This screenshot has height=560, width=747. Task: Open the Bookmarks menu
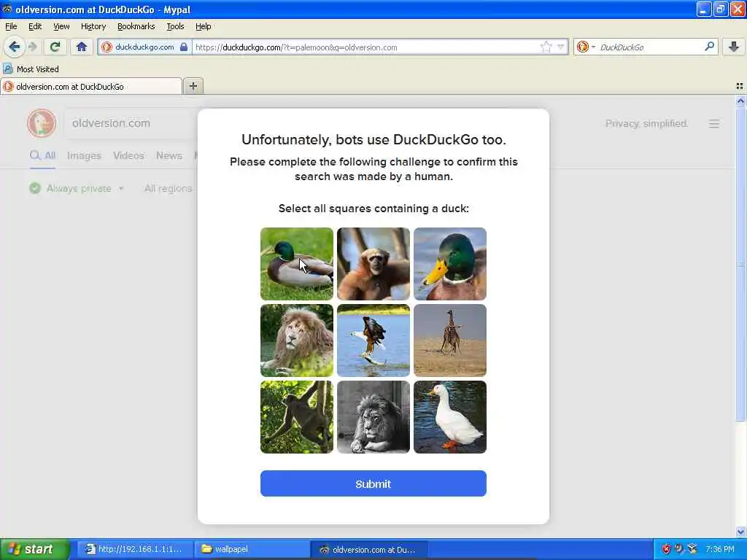[x=136, y=26]
